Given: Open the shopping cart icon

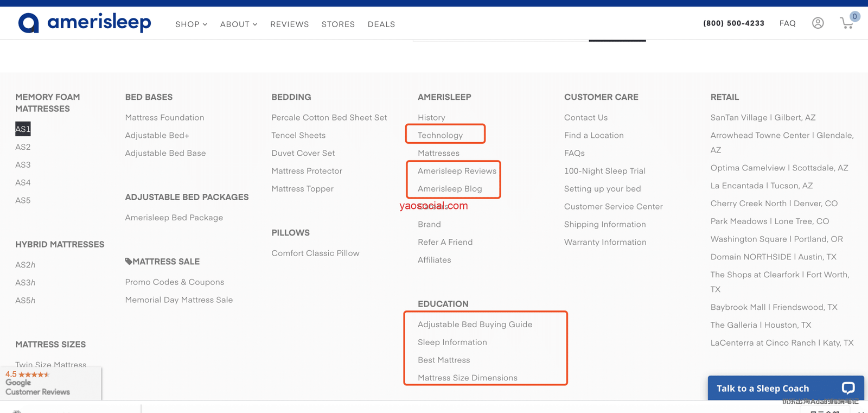Looking at the screenshot, I should pos(847,23).
